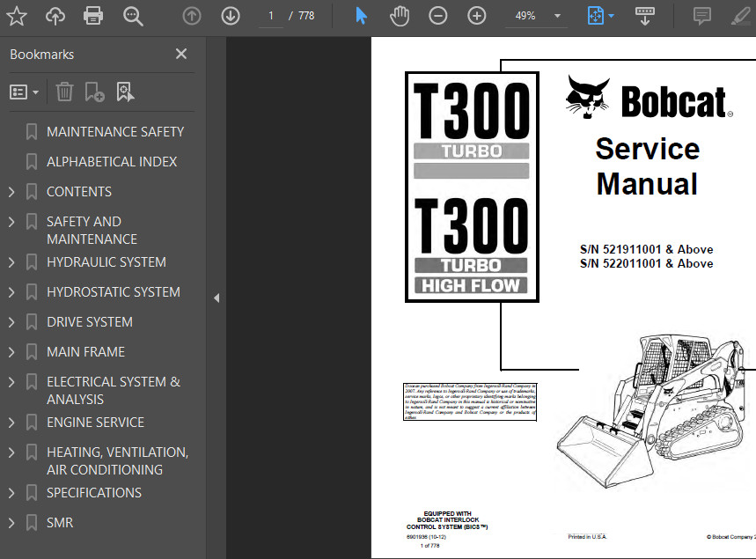The width and height of the screenshot is (756, 559).
Task: Expand SMR bookmark
Action: click(11, 523)
